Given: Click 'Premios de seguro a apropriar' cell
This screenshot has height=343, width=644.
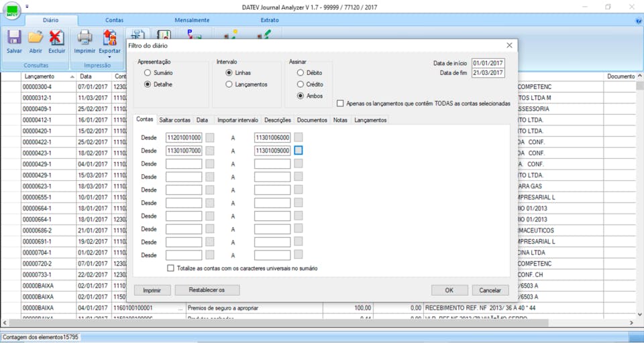Looking at the screenshot, I should tap(255, 307).
